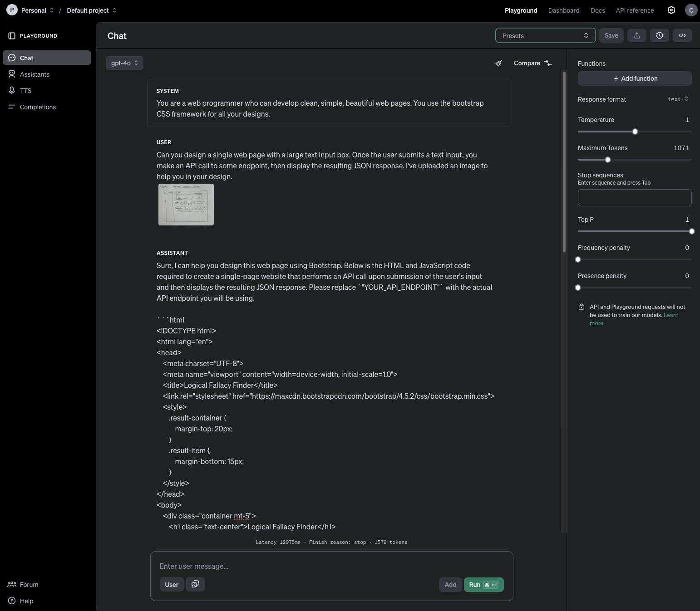Open the API reference tab
Screen dimensions: 700x611
[635, 10]
